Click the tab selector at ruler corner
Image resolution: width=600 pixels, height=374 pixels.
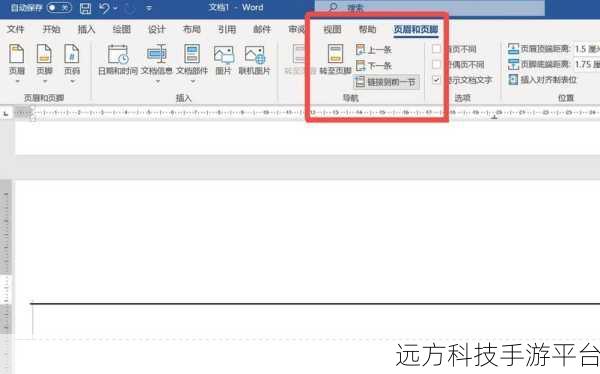coord(6,113)
